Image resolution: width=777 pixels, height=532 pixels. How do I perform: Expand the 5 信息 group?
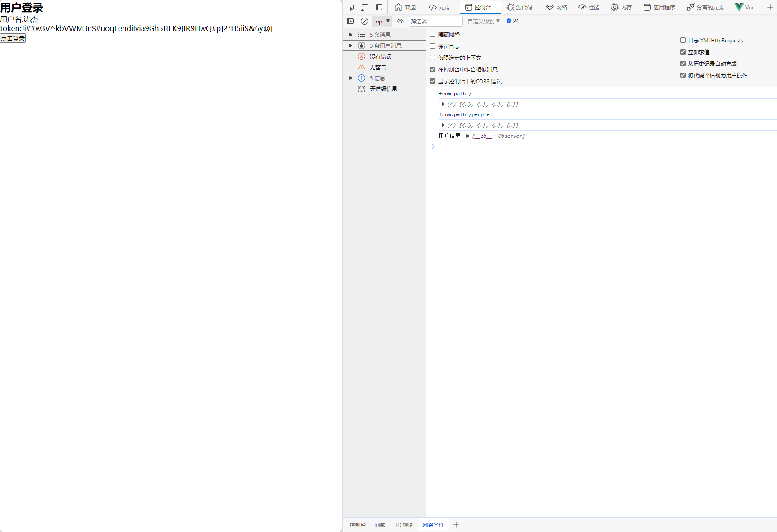(351, 78)
